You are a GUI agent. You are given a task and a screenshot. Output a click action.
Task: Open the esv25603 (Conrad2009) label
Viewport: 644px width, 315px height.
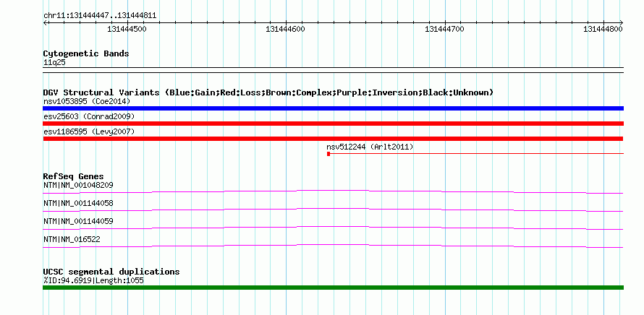coord(89,116)
